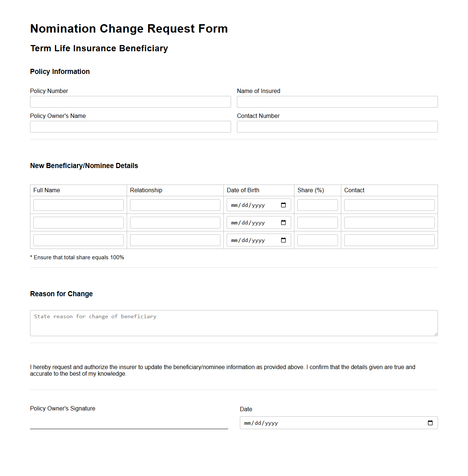
Task: Click the reason for change text area
Action: pos(234,323)
